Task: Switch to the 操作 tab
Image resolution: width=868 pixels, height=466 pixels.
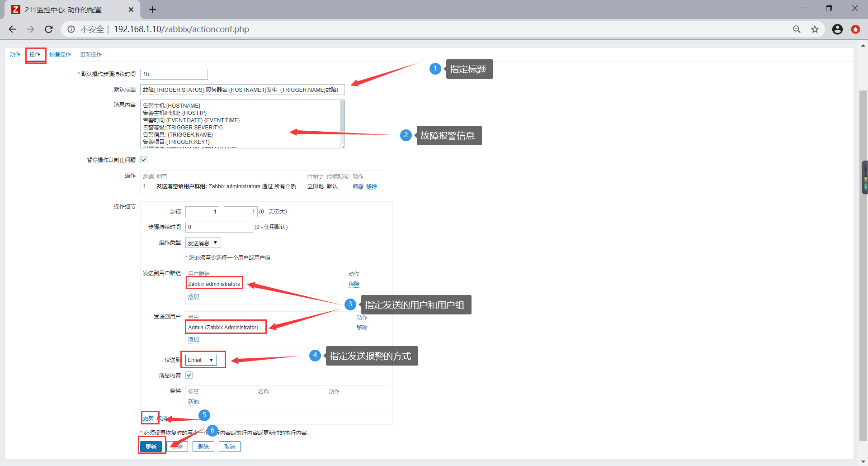Action: tap(35, 55)
